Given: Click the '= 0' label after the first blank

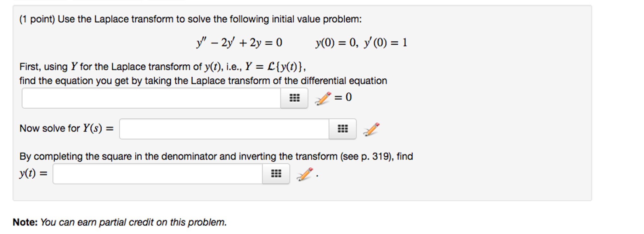Looking at the screenshot, I should (x=343, y=97).
